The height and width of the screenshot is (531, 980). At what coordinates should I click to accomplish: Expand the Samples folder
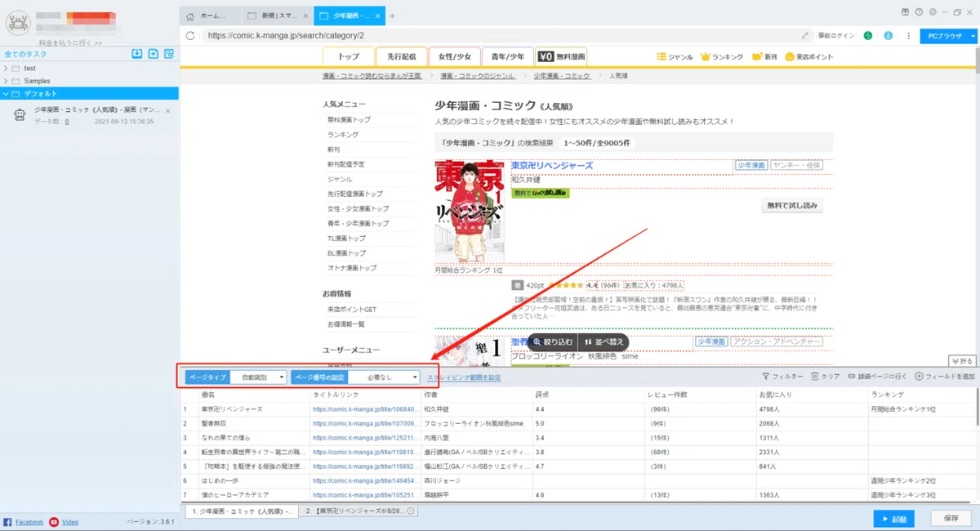point(7,81)
